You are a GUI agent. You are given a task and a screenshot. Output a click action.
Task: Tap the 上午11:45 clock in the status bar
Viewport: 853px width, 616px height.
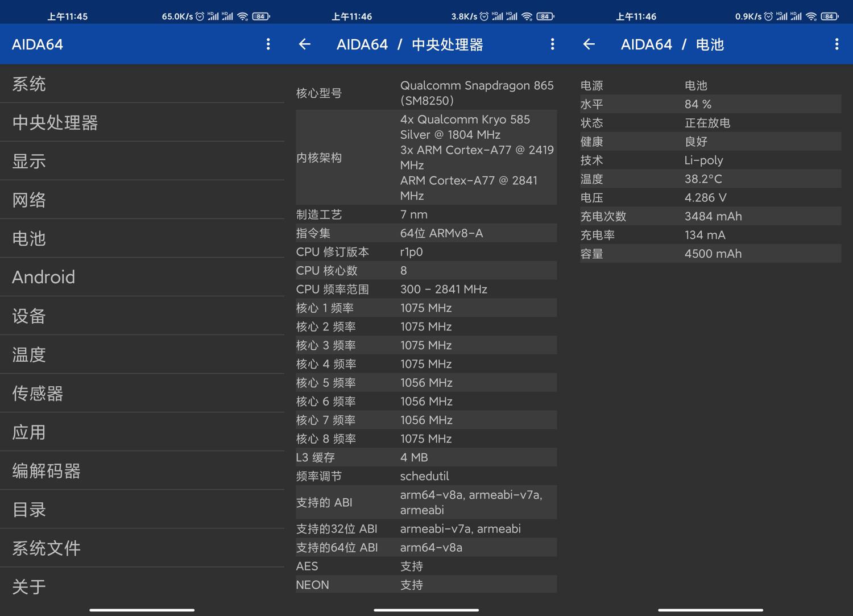click(x=68, y=16)
